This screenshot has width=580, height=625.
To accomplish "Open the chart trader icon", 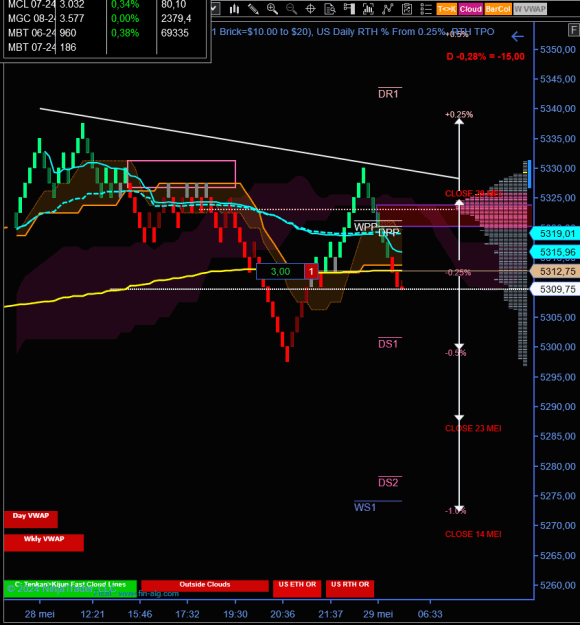I will 349,9.
